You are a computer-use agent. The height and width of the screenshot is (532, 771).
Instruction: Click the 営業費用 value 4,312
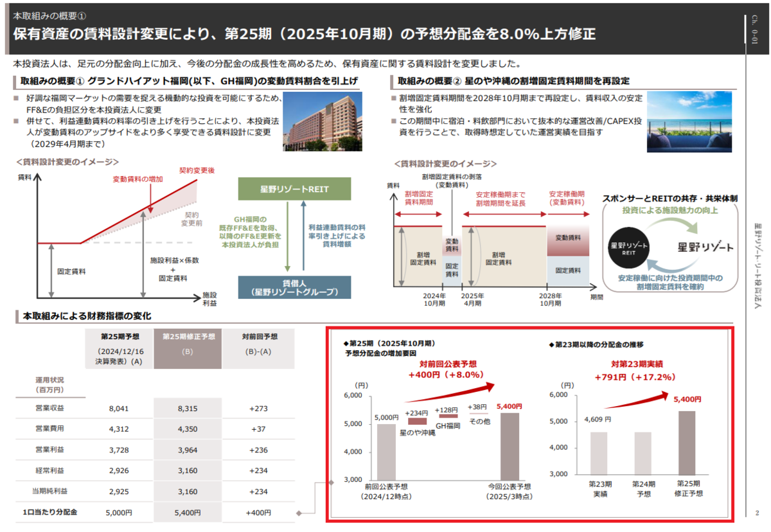(119, 428)
